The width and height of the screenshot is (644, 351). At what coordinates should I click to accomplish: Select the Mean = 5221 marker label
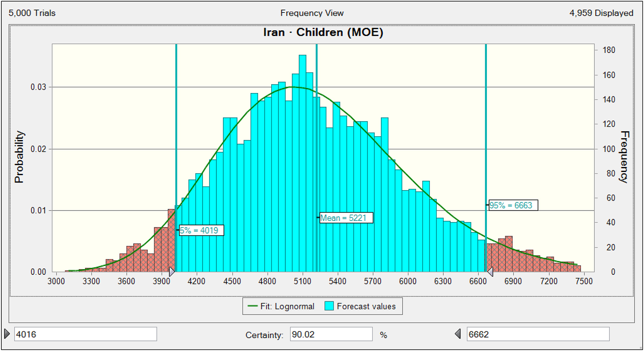(x=346, y=218)
